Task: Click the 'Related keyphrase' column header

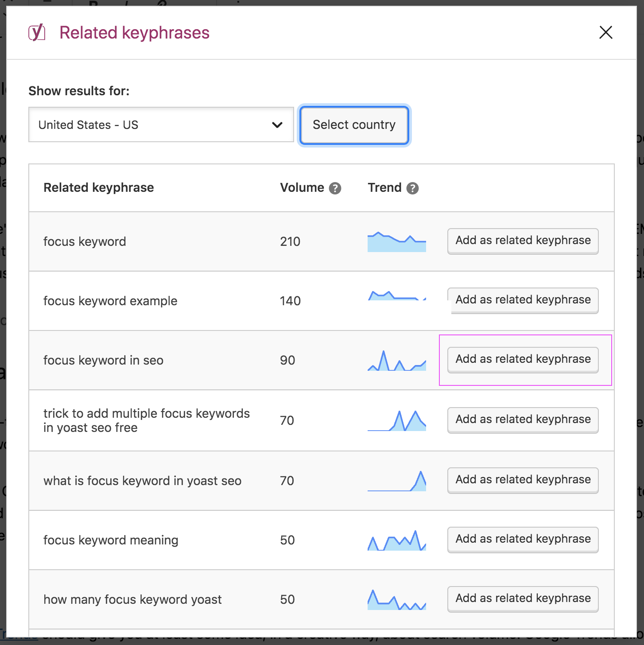Action: (x=98, y=188)
